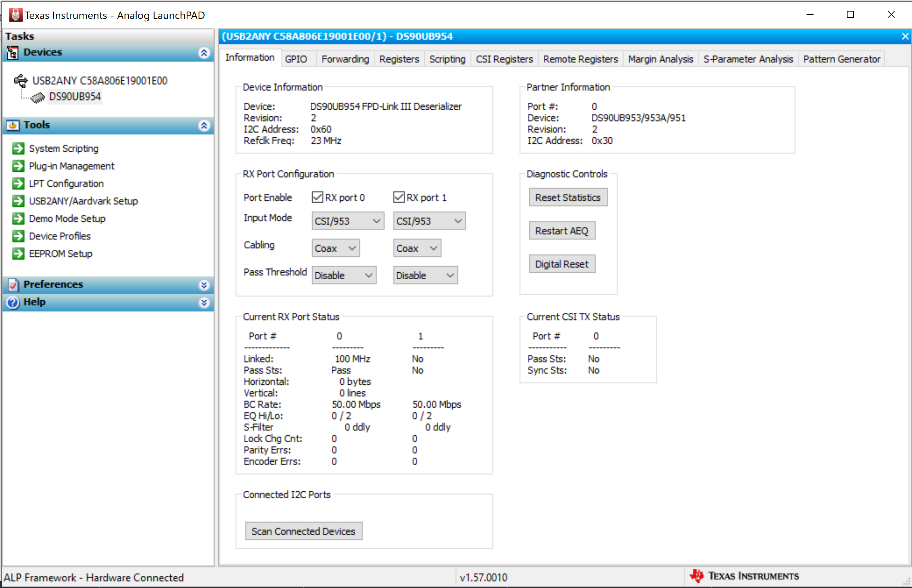Image resolution: width=912 pixels, height=588 pixels.
Task: Open RX port 0 Pass Threshold dropdown
Action: (344, 275)
